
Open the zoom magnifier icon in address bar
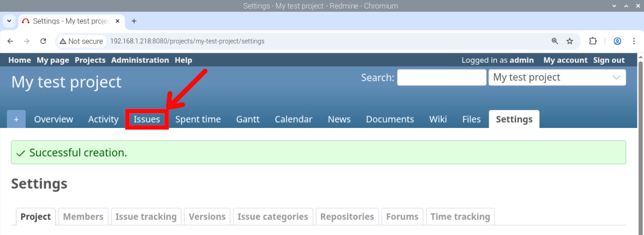click(x=555, y=41)
